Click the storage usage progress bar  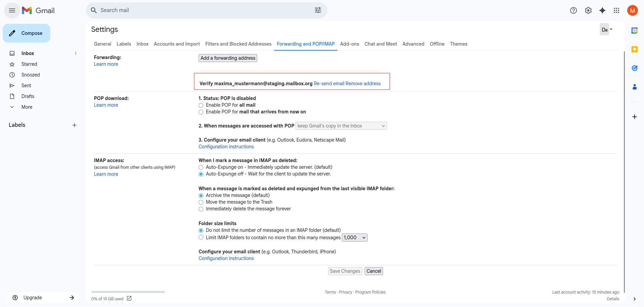[127, 292]
